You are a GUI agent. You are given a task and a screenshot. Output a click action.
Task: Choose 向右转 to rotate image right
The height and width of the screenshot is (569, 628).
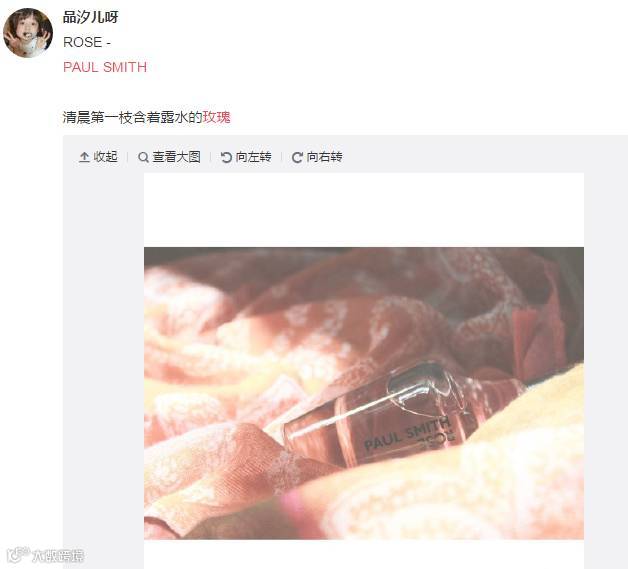point(317,157)
